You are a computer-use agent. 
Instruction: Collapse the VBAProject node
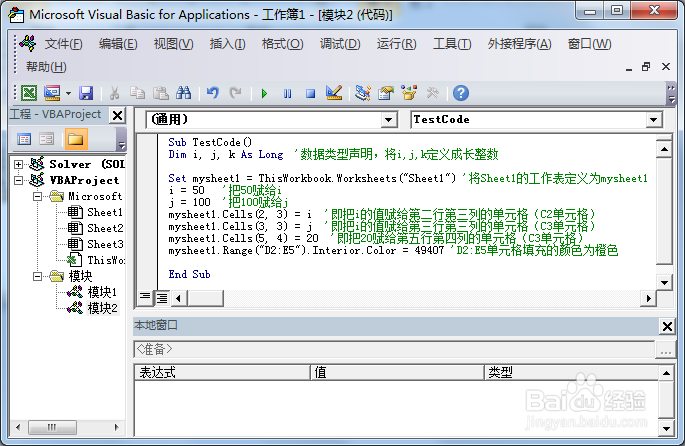coord(18,180)
